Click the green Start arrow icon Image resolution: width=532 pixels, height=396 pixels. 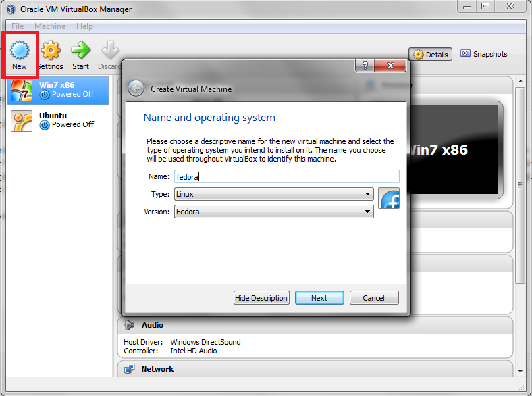(x=81, y=50)
